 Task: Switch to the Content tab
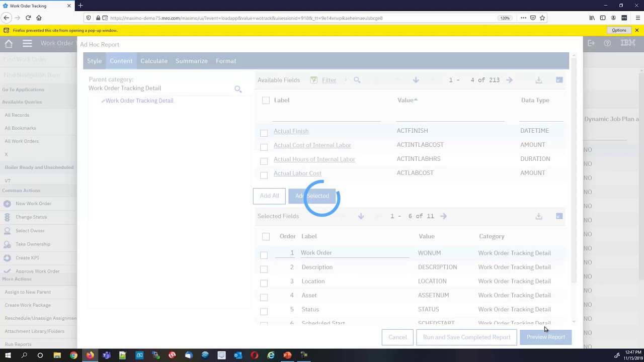pyautogui.click(x=121, y=61)
